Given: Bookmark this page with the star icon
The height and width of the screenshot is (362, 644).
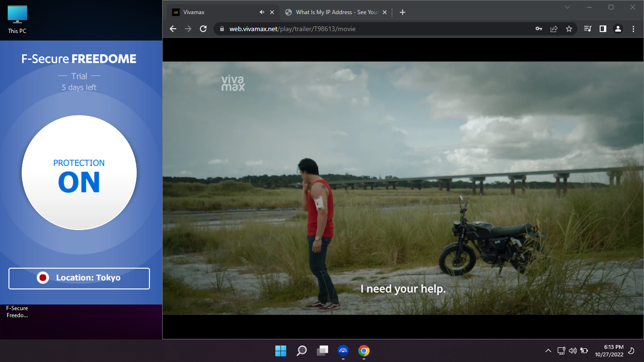Looking at the screenshot, I should (x=569, y=29).
